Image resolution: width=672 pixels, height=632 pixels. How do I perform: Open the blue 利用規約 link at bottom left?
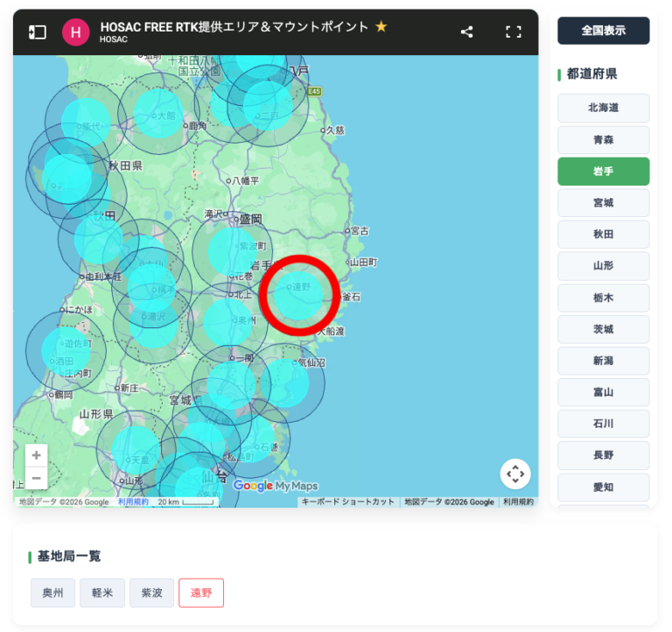[133, 502]
